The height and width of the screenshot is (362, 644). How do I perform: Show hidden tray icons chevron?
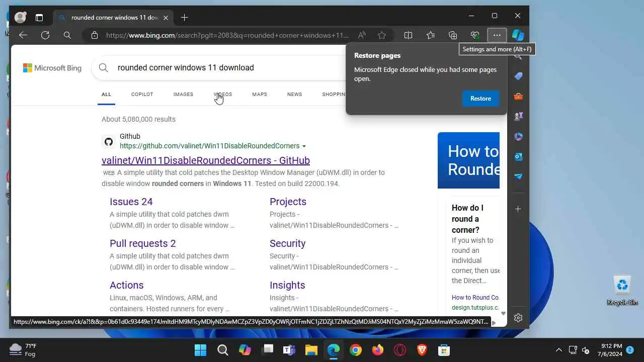(558, 350)
